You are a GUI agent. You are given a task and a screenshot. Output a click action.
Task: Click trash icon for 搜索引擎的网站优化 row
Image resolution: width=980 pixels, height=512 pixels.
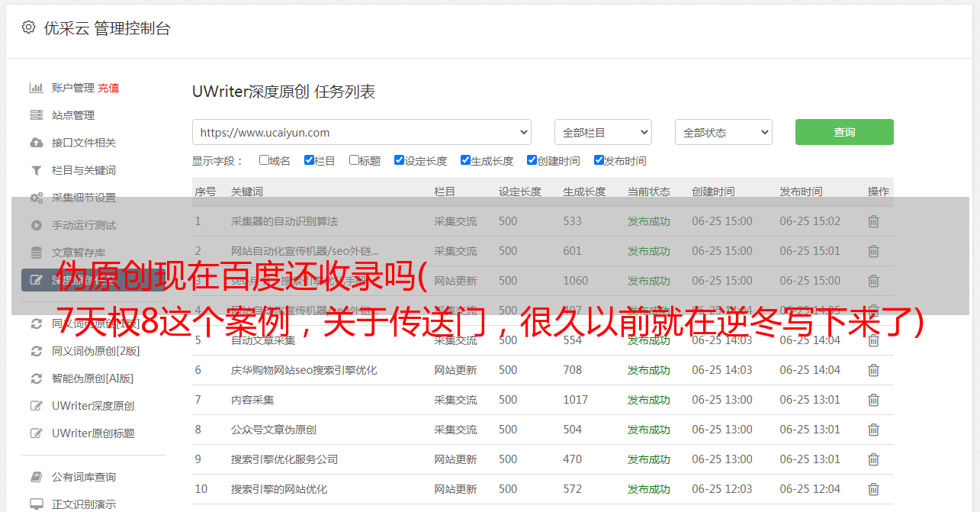pos(873,489)
